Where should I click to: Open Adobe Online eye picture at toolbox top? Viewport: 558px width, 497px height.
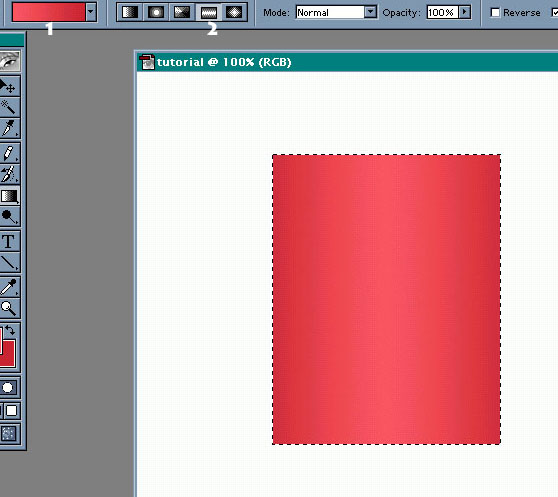pyautogui.click(x=10, y=61)
